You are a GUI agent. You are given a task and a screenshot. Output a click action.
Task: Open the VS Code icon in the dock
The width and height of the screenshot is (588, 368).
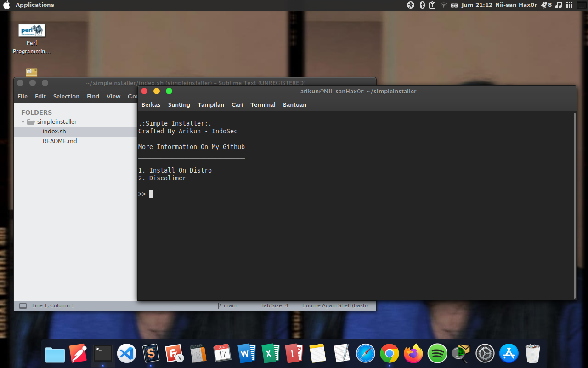(126, 353)
